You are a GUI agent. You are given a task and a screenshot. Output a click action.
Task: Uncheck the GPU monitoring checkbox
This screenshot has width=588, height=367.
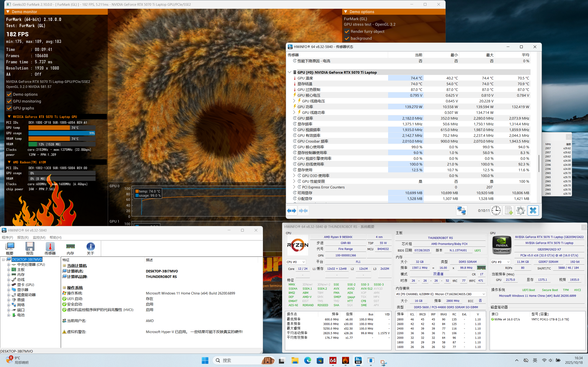(x=9, y=101)
